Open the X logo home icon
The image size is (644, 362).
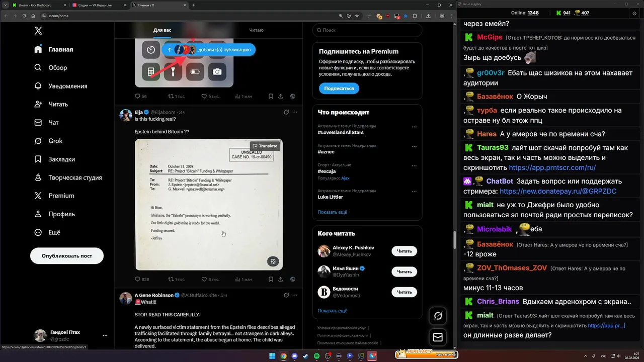[38, 31]
